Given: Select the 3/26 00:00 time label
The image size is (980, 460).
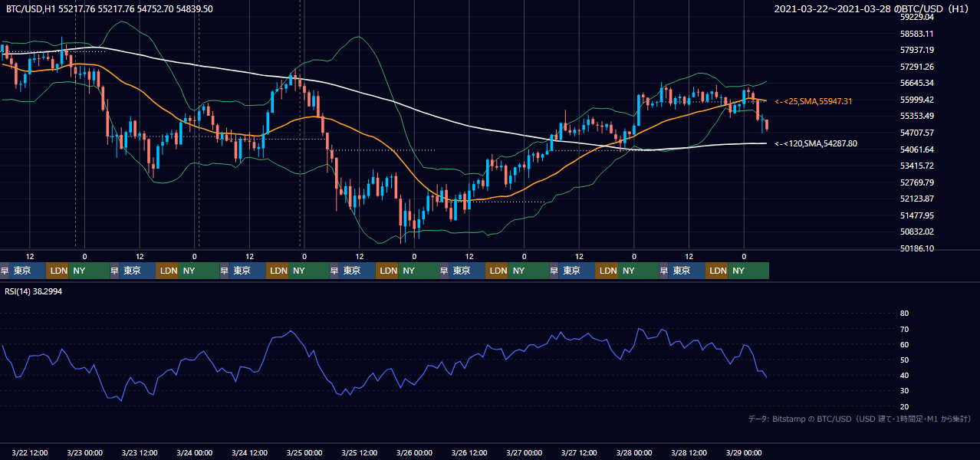Looking at the screenshot, I should [414, 452].
